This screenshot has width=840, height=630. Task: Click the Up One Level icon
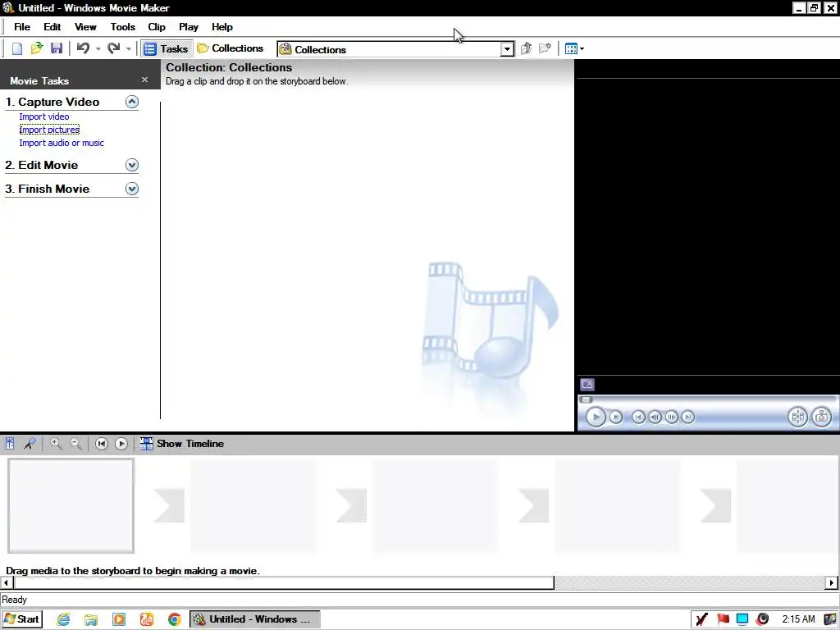coord(526,48)
